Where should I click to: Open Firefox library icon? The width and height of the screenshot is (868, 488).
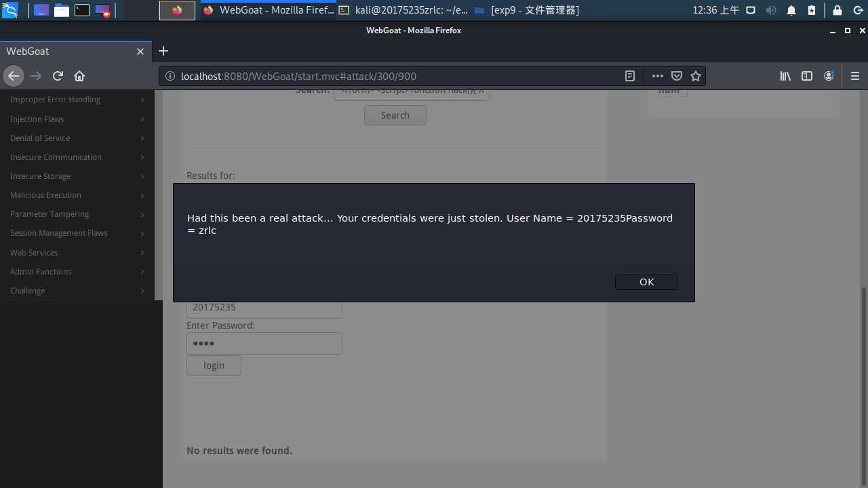[785, 77]
